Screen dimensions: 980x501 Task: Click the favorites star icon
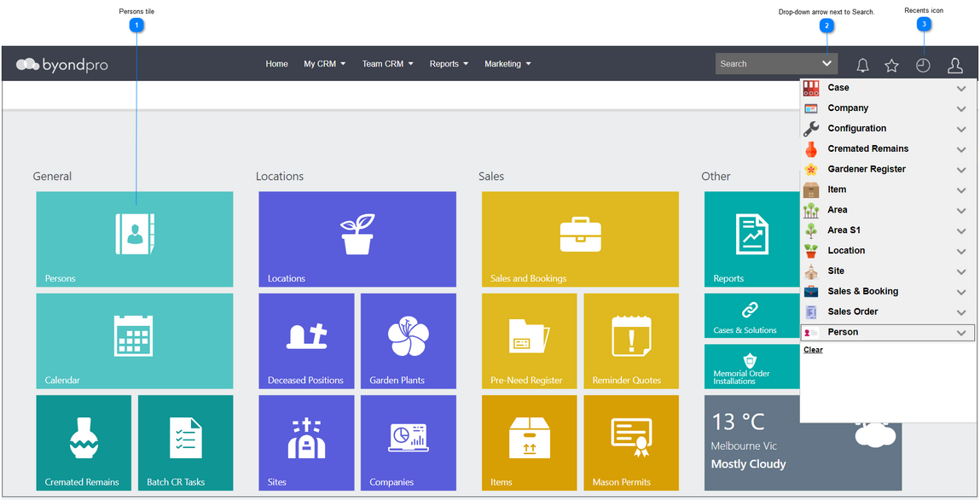coord(892,65)
